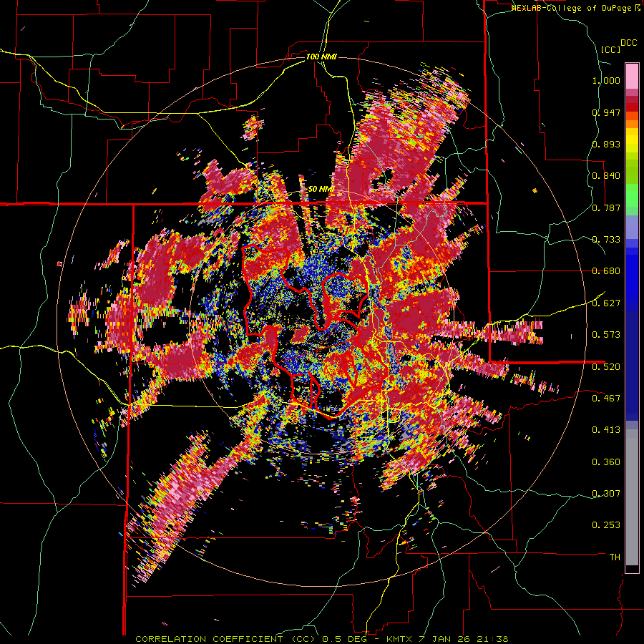Click the 100 NMI range ring label

321,57
